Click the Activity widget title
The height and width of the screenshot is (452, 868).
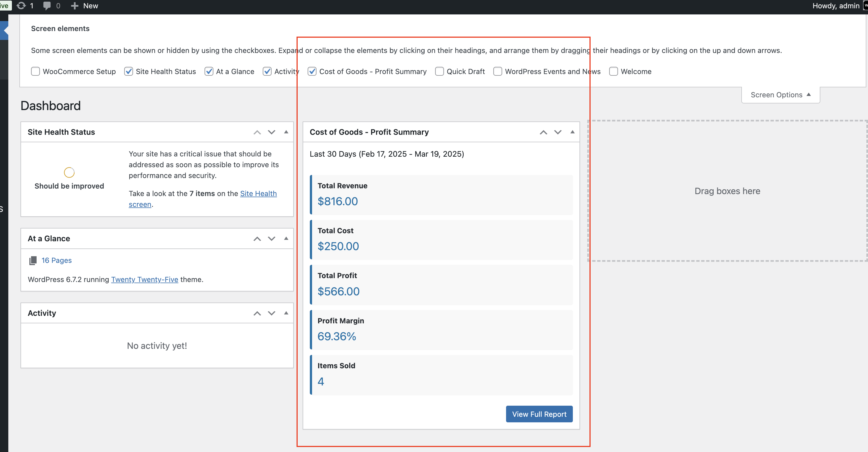tap(42, 313)
